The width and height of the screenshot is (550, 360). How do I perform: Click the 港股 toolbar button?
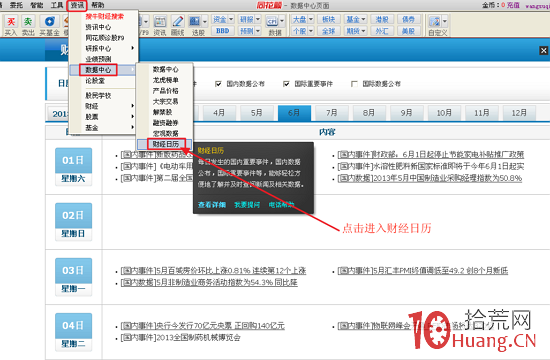pyautogui.click(x=382, y=19)
